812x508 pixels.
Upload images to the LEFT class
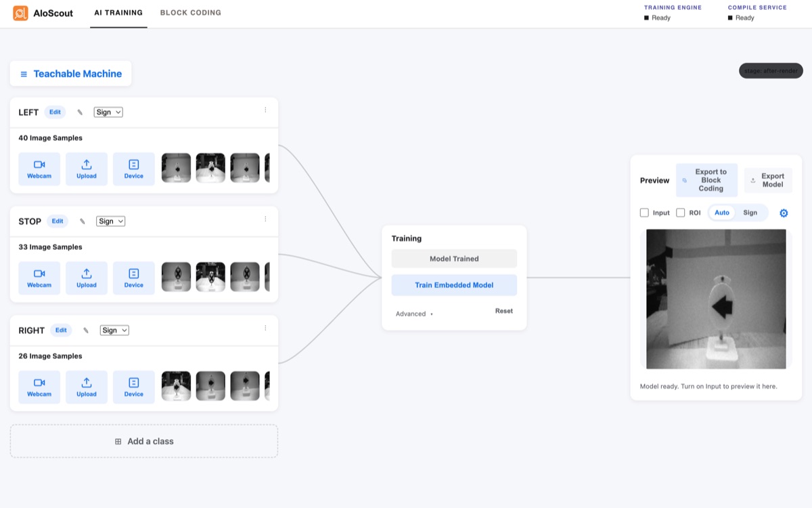(x=87, y=169)
